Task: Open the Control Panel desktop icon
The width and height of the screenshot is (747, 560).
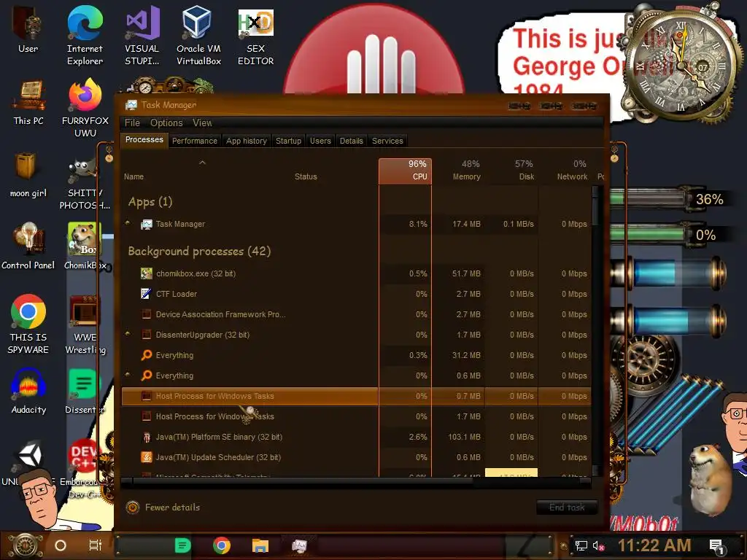Action: (x=28, y=246)
